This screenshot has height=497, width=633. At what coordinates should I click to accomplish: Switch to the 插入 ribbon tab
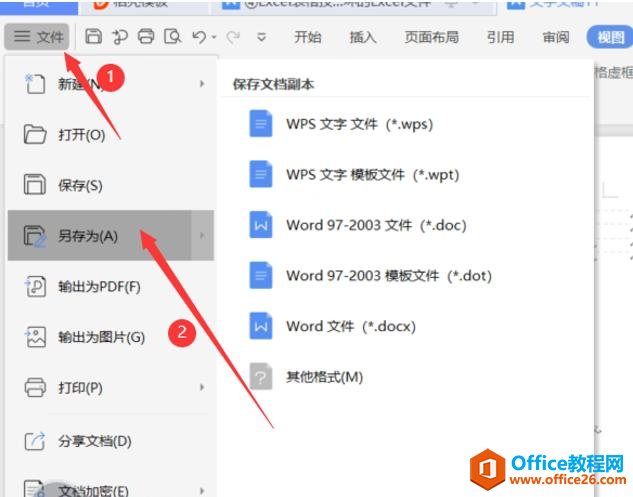363,37
